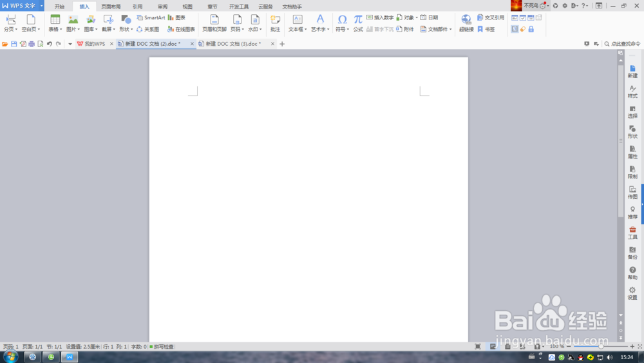
Task: Open the help question-mark dropdown
Action: tap(585, 6)
